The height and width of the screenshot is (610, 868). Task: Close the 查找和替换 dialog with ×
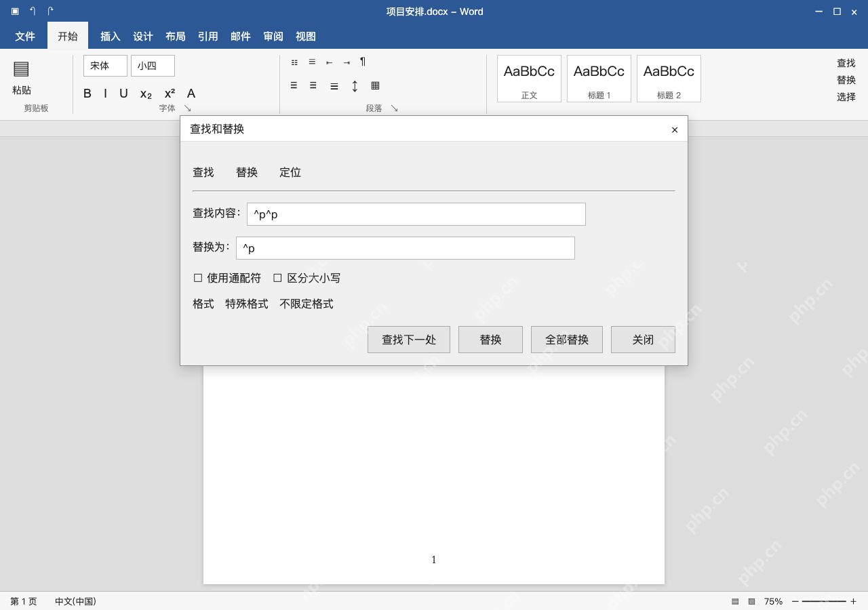tap(675, 129)
